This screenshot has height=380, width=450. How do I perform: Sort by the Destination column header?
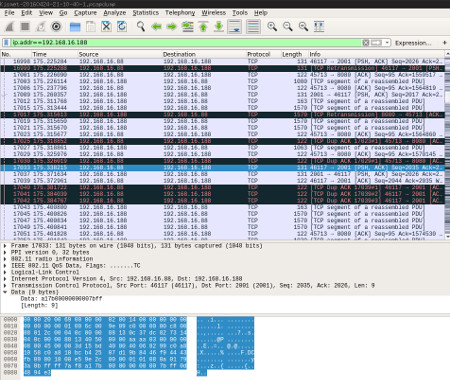204,54
